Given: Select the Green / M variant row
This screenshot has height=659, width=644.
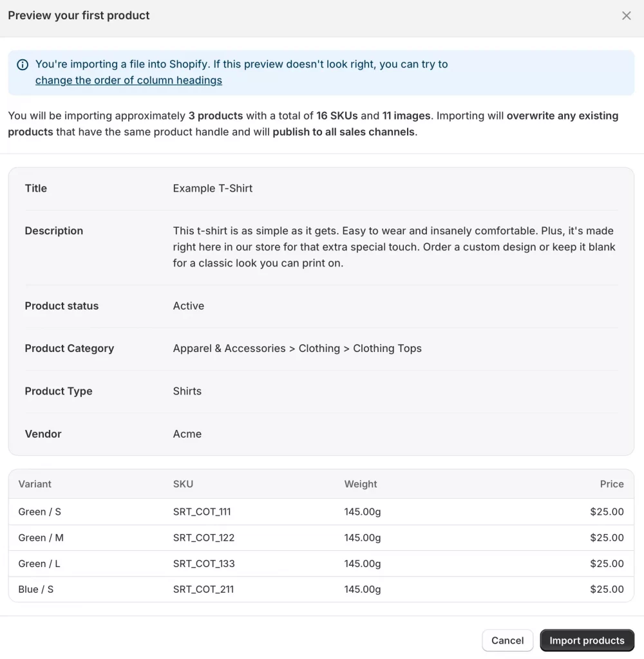Looking at the screenshot, I should click(x=41, y=537).
